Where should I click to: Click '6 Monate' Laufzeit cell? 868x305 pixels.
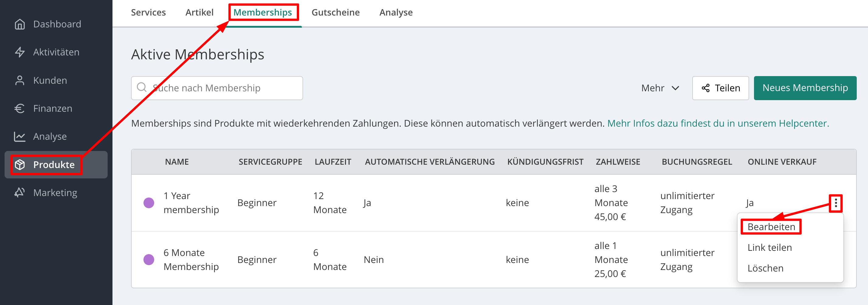click(x=330, y=260)
